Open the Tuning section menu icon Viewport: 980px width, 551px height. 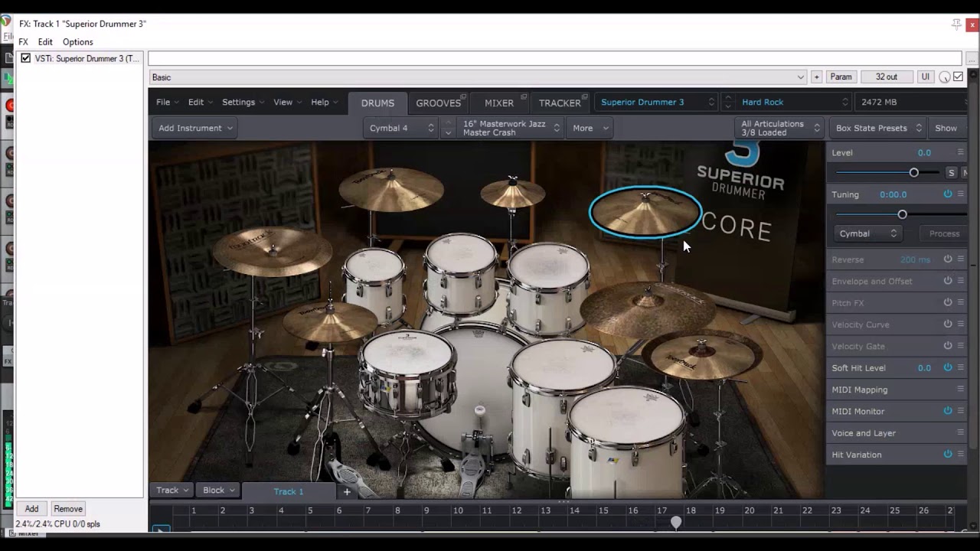coord(961,194)
